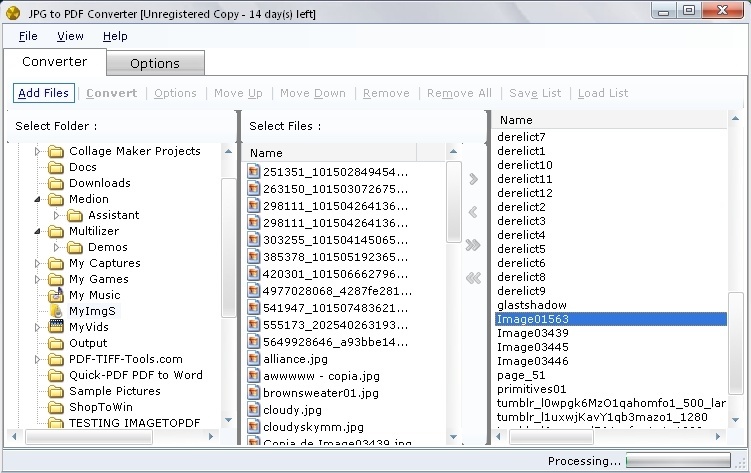The height and width of the screenshot is (473, 751).
Task: Click icon of 5649928646_a93bbe14 file
Action: (253, 342)
